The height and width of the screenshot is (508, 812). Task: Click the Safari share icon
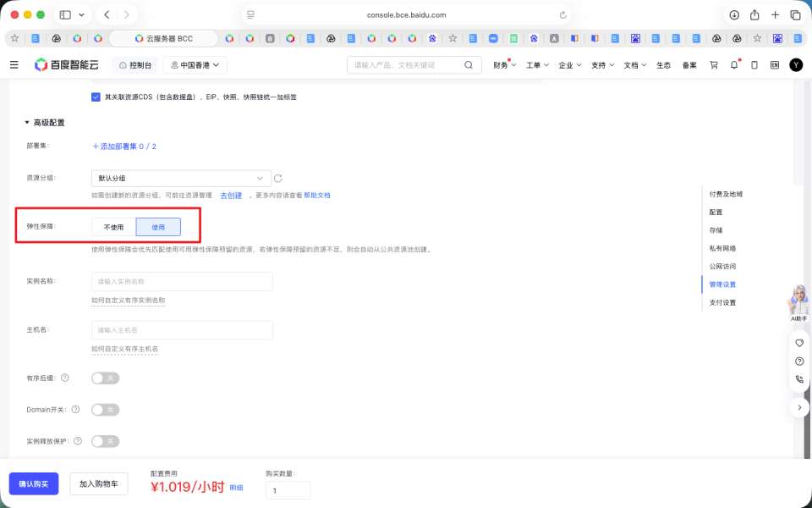click(x=754, y=15)
